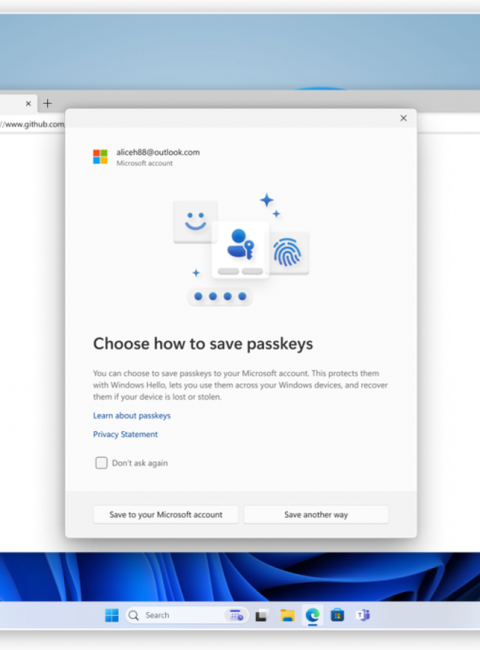Screen dimensions: 480x650
Task: Open Microsoft Store from the taskbar
Action: tap(337, 615)
